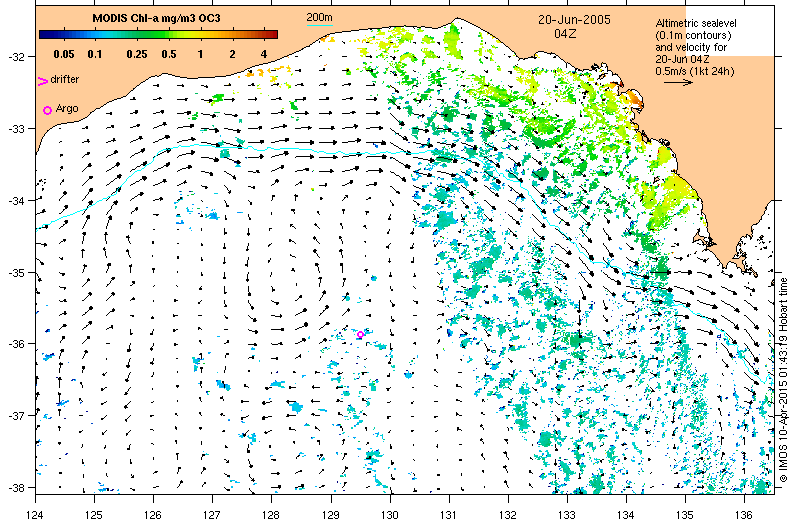Click the 0.1 colorbar label
The width and height of the screenshot is (800, 520).
pos(95,54)
